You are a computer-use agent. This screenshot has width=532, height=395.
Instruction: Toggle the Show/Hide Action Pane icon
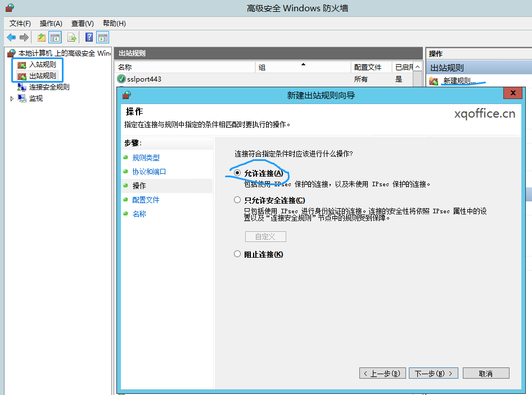103,37
